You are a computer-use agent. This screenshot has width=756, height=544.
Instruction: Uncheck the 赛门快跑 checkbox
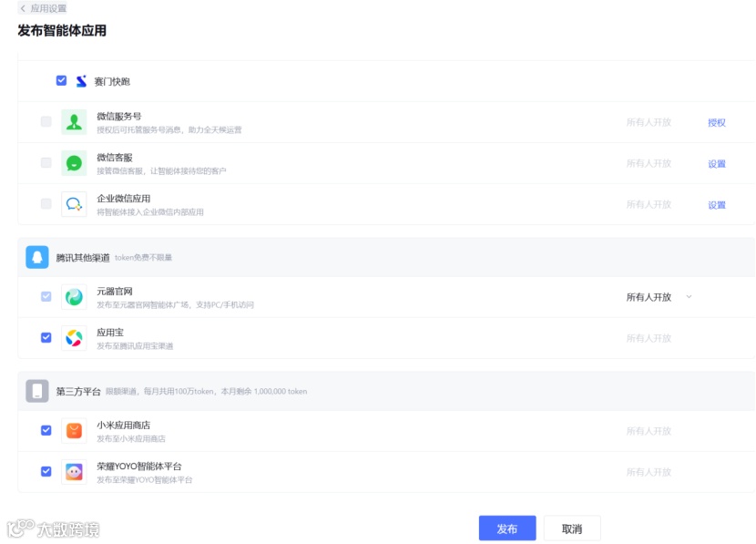(x=61, y=80)
